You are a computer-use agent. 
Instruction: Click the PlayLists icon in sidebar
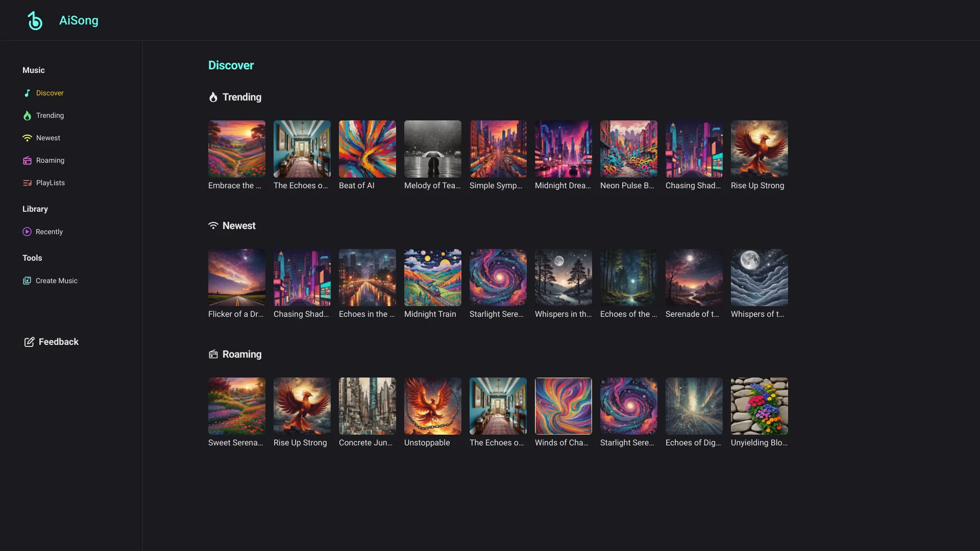[27, 183]
